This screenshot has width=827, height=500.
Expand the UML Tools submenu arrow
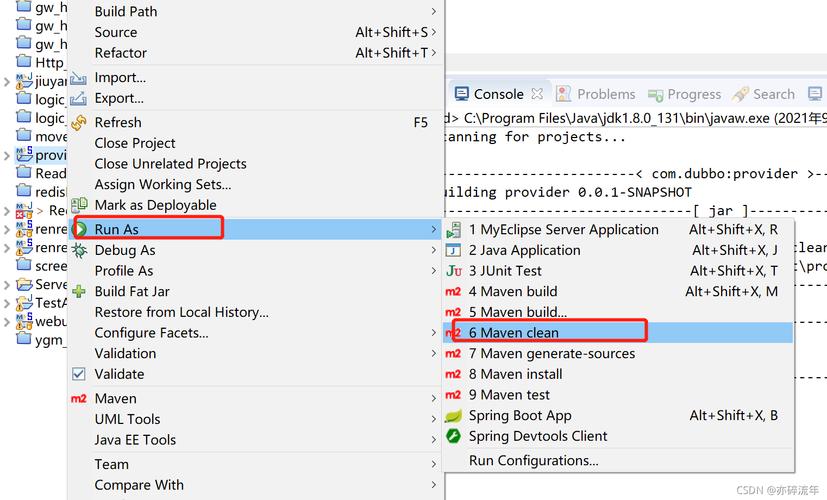(x=434, y=419)
